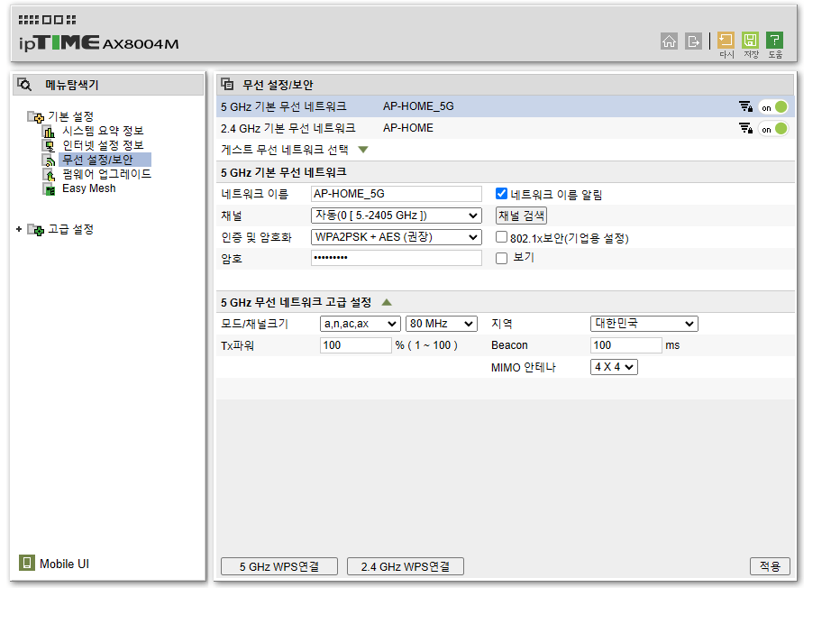Select 무선 설정/보안 menu item
This screenshot has height=624, width=840.
coord(98,160)
